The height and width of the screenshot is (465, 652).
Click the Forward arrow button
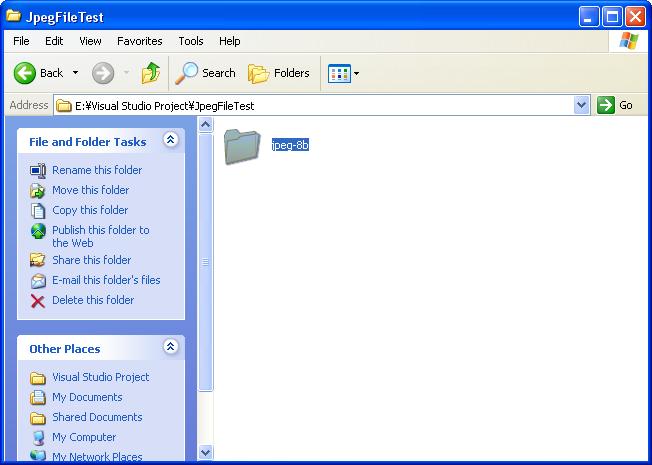click(102, 73)
